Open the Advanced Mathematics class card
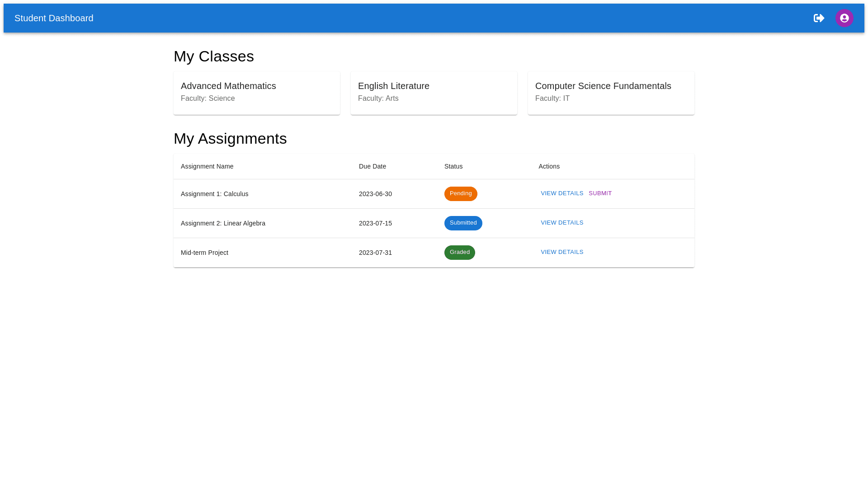This screenshot has width=868, height=488. (256, 93)
